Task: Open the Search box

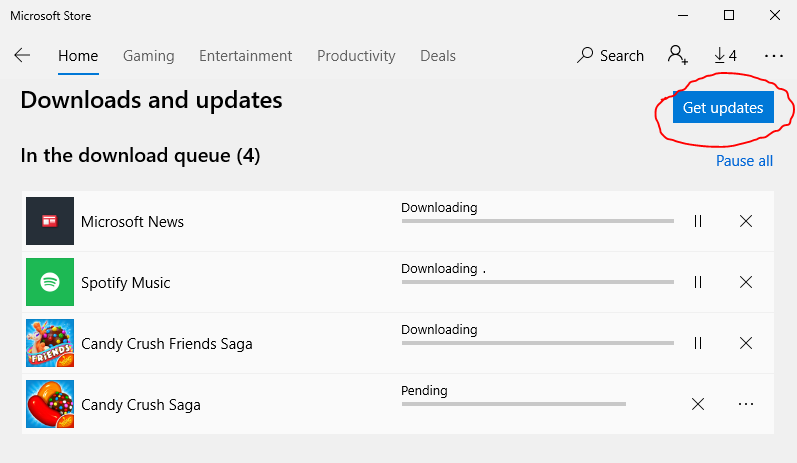Action: [x=610, y=56]
